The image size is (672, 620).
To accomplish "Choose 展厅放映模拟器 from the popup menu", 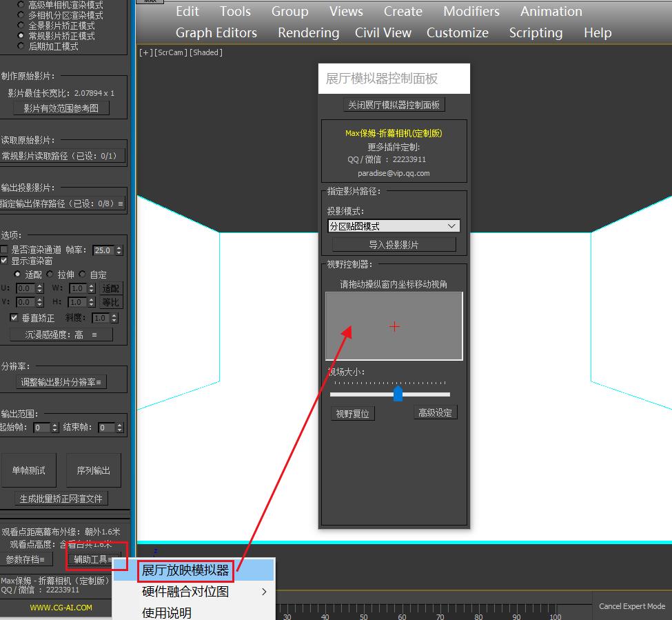I will [x=185, y=570].
